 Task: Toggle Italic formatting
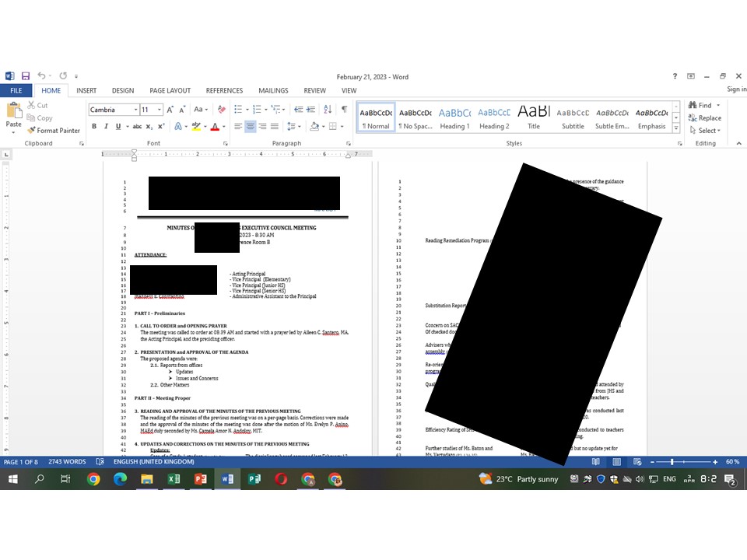tap(106, 126)
